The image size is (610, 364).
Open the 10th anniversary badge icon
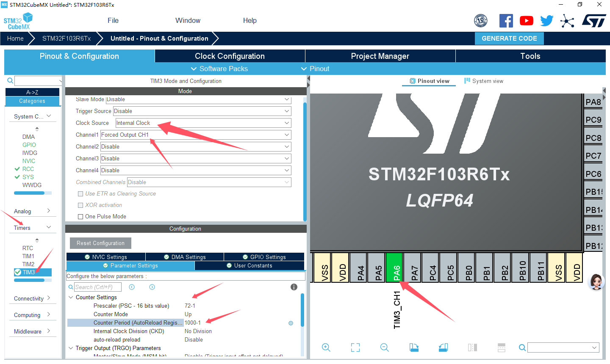480,20
